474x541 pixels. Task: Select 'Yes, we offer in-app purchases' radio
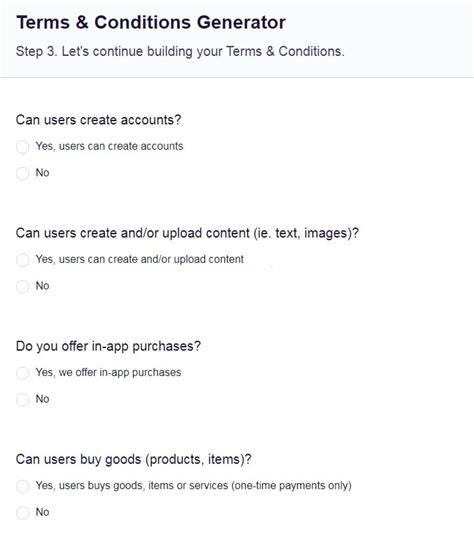tap(22, 373)
